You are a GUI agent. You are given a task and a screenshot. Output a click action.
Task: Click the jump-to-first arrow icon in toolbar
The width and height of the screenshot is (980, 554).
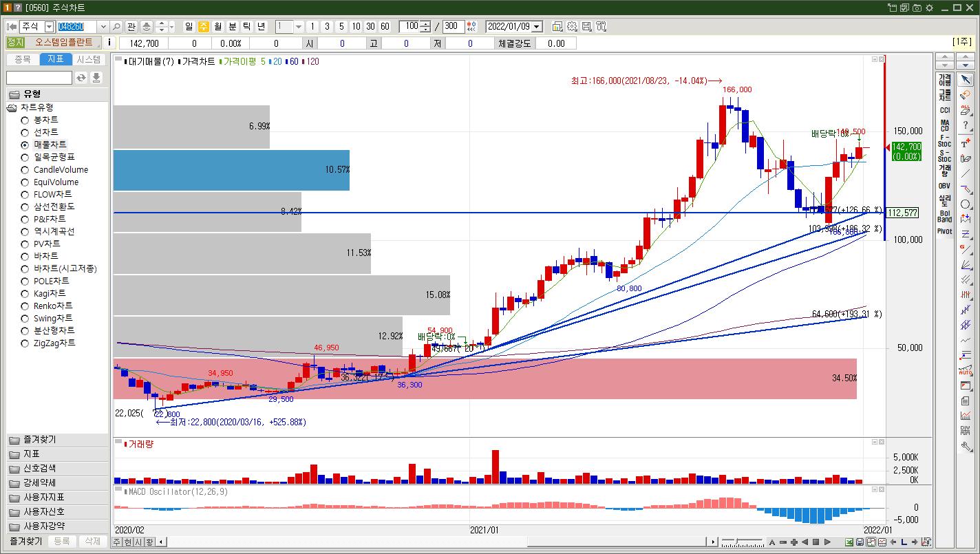click(x=12, y=26)
